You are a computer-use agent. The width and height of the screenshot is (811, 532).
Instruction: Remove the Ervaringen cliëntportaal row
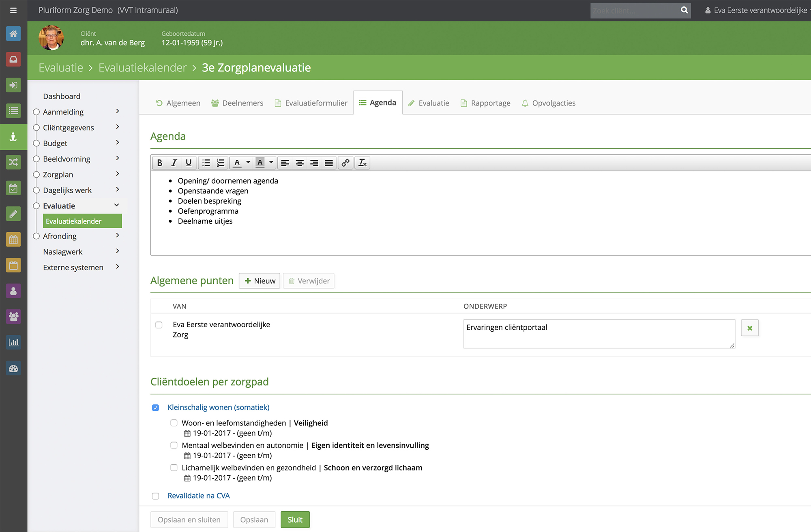pyautogui.click(x=750, y=328)
